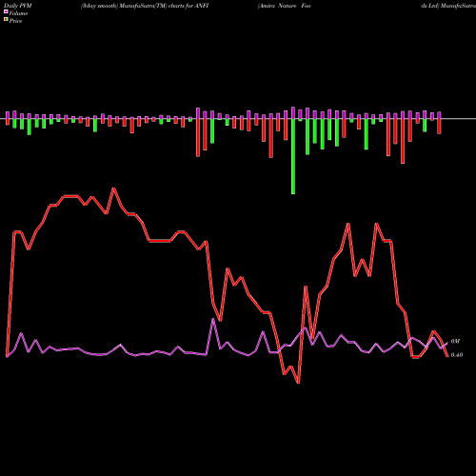The width and height of the screenshot is (476, 476).
Task: Click the Daily PVM title text
Action: click(18, 6)
